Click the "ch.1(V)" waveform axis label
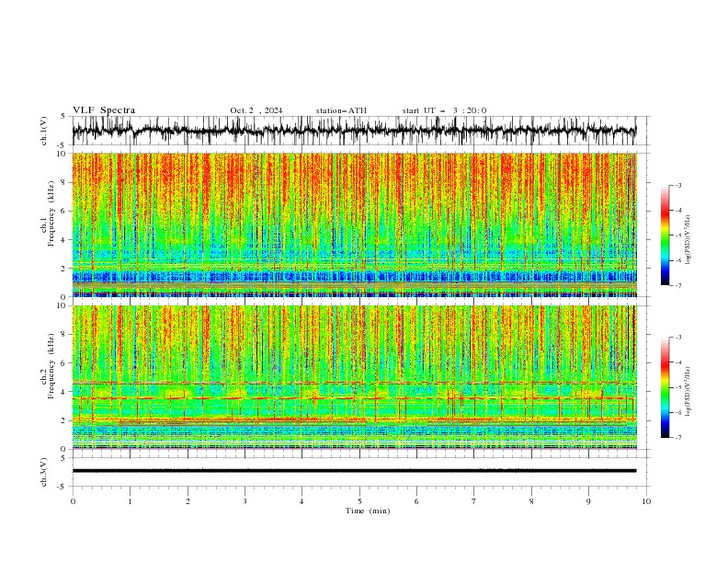Viewport: 728px width, 563px height. (44, 131)
